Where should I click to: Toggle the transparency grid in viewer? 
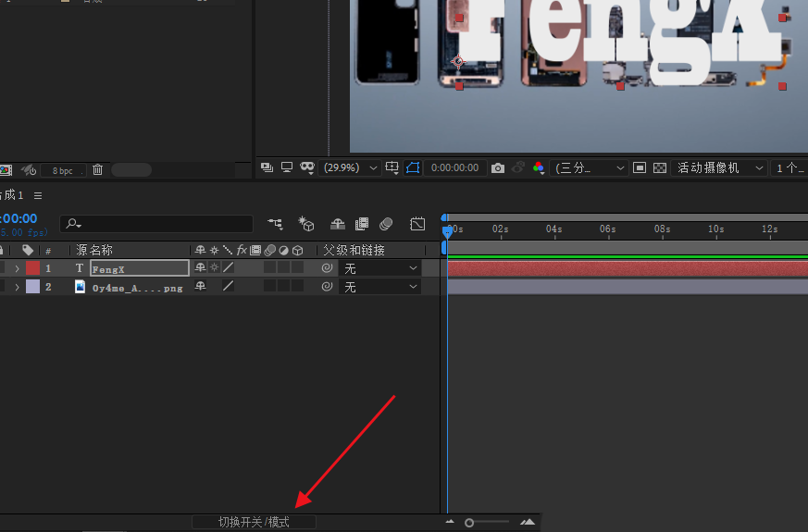click(659, 167)
